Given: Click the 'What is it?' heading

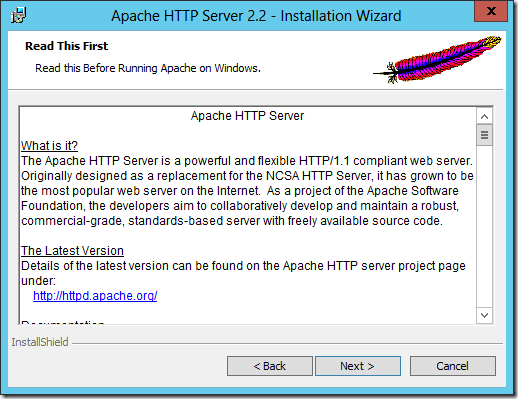Looking at the screenshot, I should 49,146.
